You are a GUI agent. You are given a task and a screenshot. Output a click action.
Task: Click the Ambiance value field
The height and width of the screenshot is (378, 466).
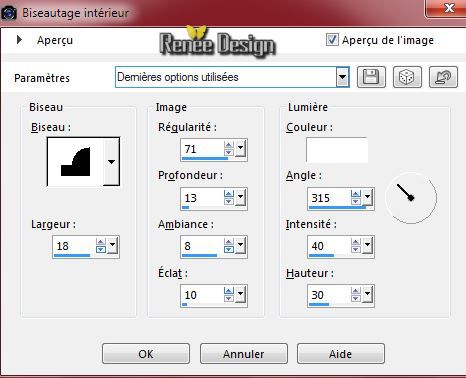pos(203,246)
